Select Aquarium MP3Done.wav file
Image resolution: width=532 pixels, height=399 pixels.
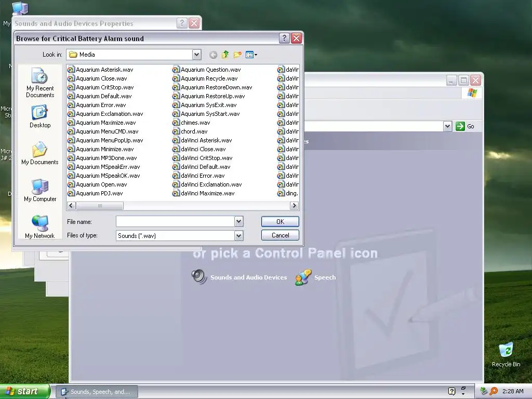tap(102, 158)
